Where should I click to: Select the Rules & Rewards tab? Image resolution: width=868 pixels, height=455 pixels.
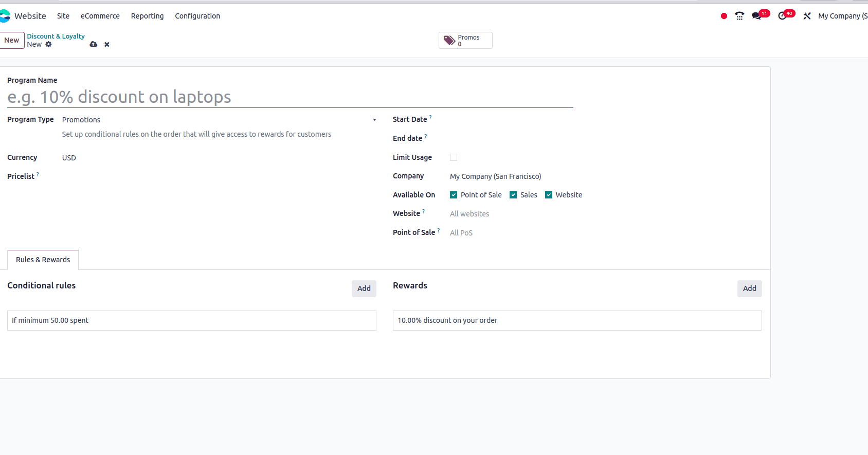point(43,260)
